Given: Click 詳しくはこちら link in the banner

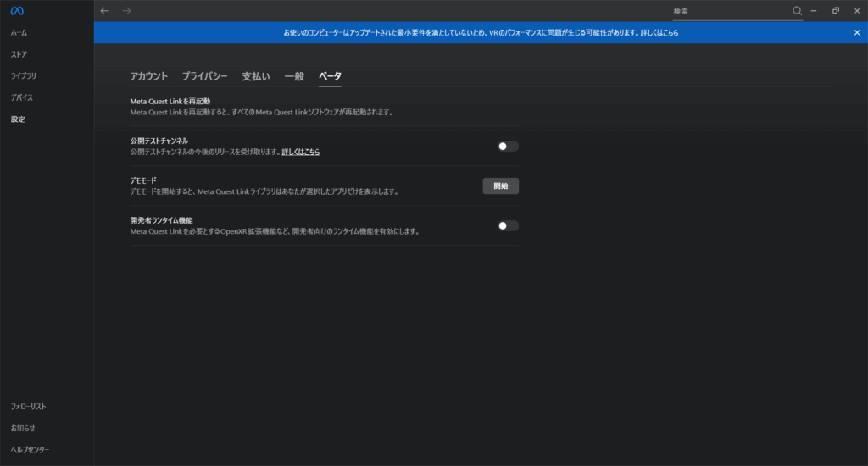Looking at the screenshot, I should click(x=659, y=33).
